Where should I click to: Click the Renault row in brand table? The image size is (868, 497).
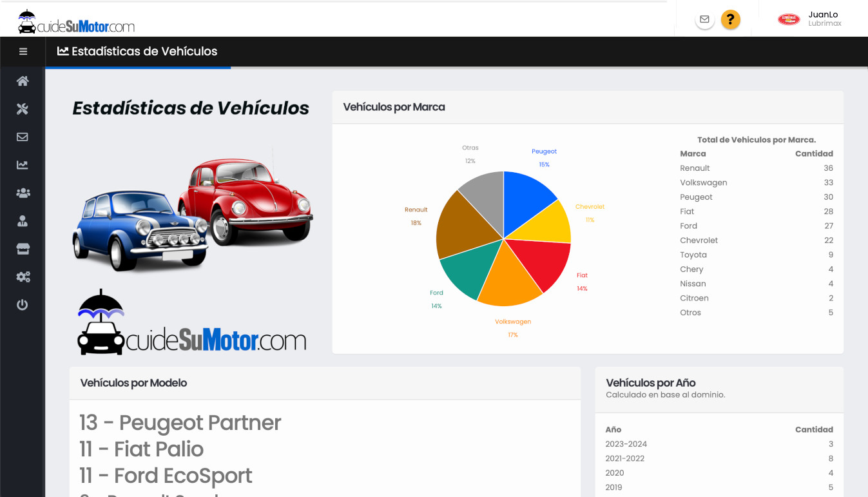pos(756,168)
